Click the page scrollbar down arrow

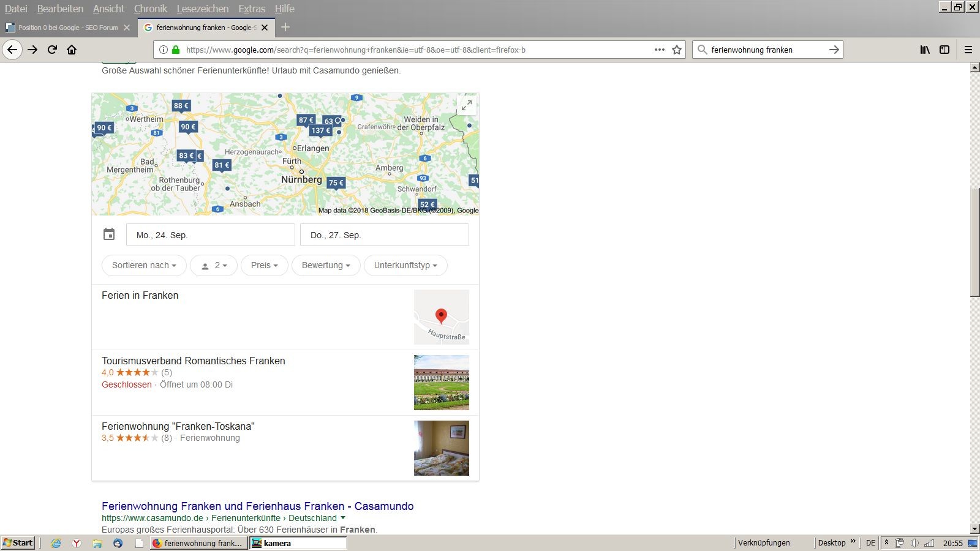974,529
